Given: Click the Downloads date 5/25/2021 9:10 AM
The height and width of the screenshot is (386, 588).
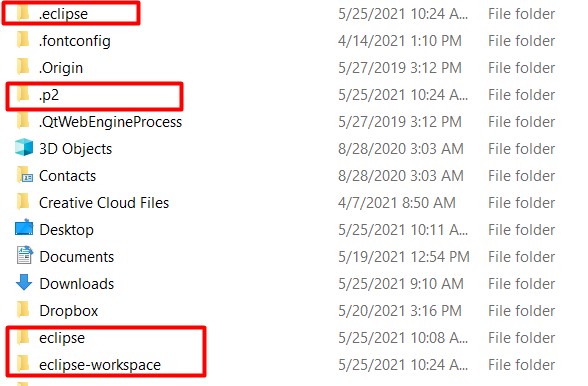Looking at the screenshot, I should [401, 284].
